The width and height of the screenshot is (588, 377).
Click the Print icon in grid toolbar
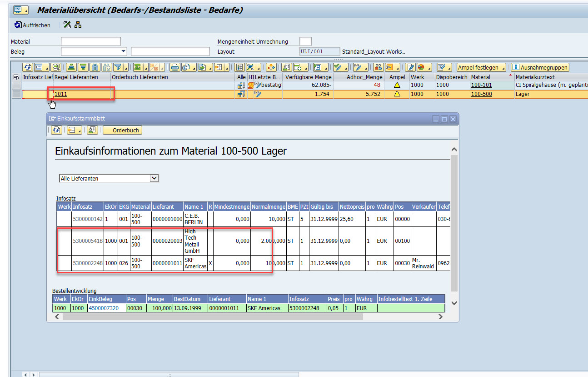coord(174,67)
